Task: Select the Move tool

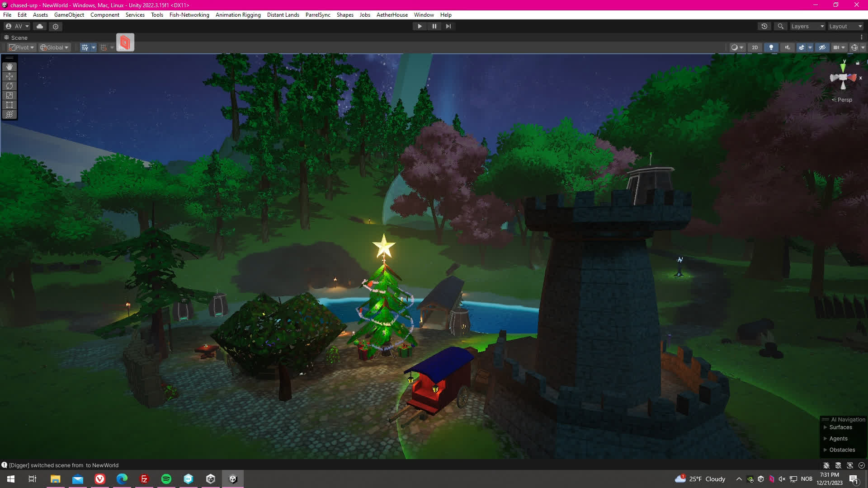Action: 9,76
